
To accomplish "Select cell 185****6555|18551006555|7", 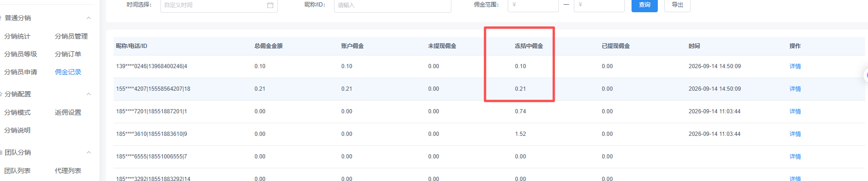I will (x=152, y=157).
